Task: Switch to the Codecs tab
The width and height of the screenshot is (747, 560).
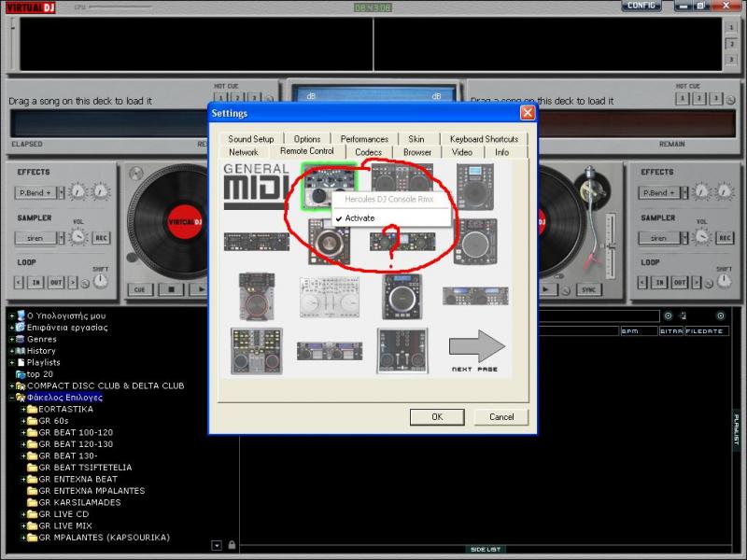Action: point(368,152)
